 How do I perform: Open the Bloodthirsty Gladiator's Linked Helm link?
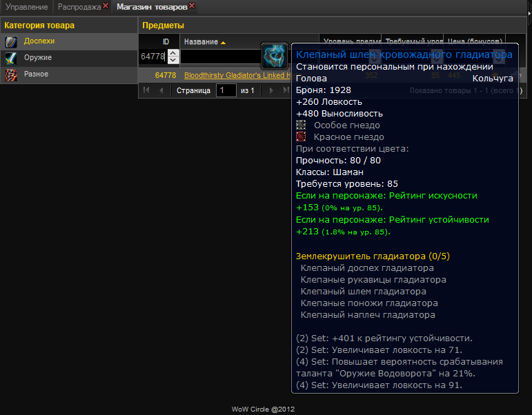pyautogui.click(x=237, y=75)
